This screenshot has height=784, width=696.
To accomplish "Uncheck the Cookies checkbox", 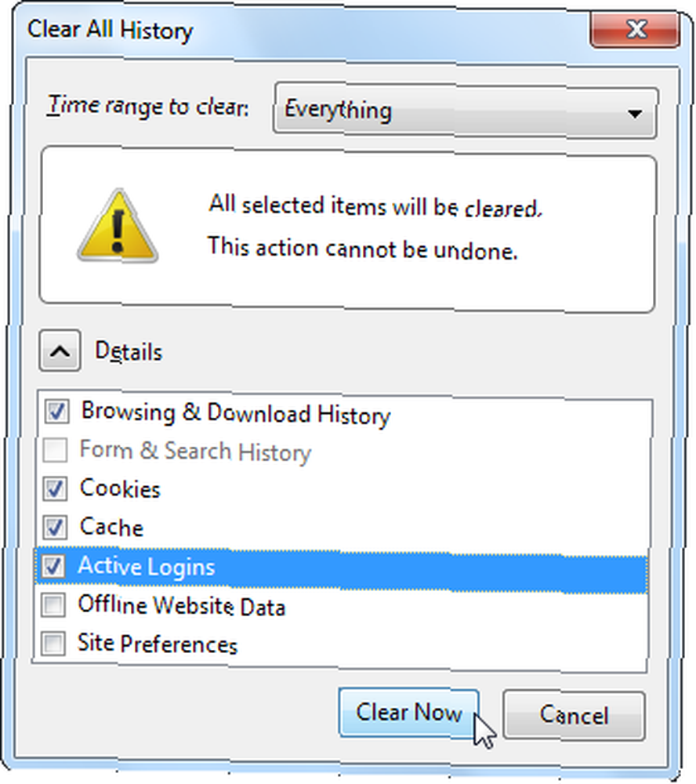I will [55, 488].
